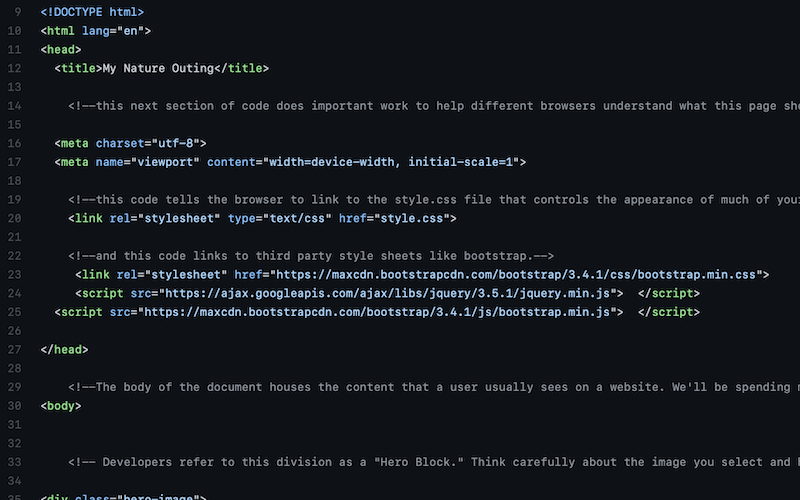Click line number 33 in the gutter

[15, 462]
